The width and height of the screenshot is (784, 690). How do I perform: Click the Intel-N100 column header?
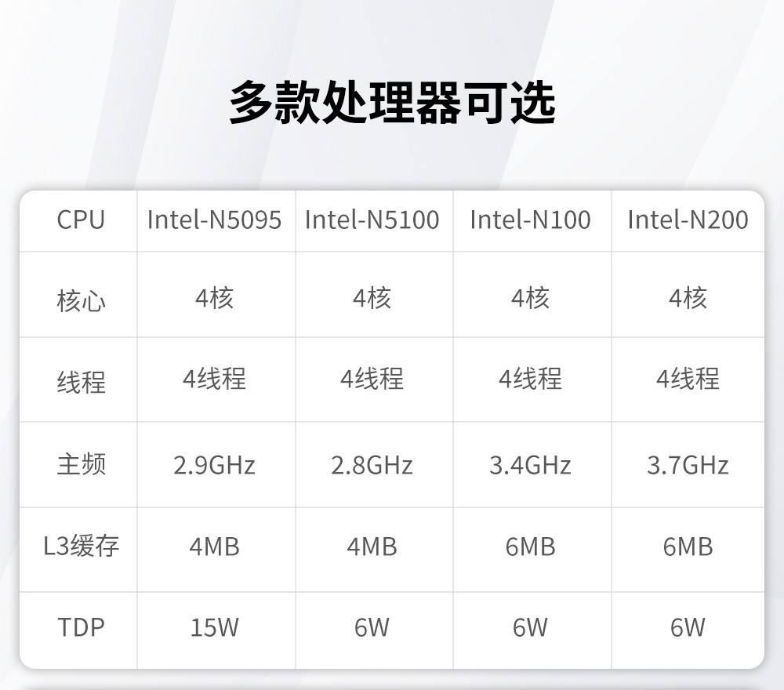pyautogui.click(x=530, y=220)
